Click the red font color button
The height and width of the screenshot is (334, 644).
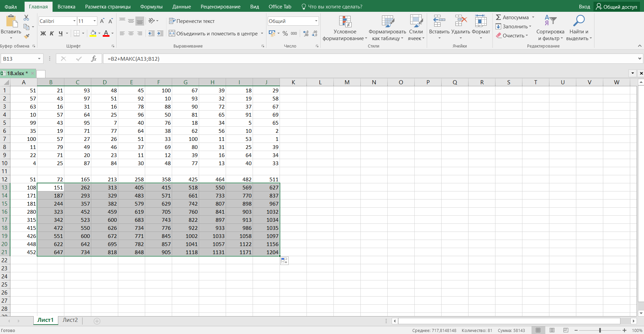106,33
